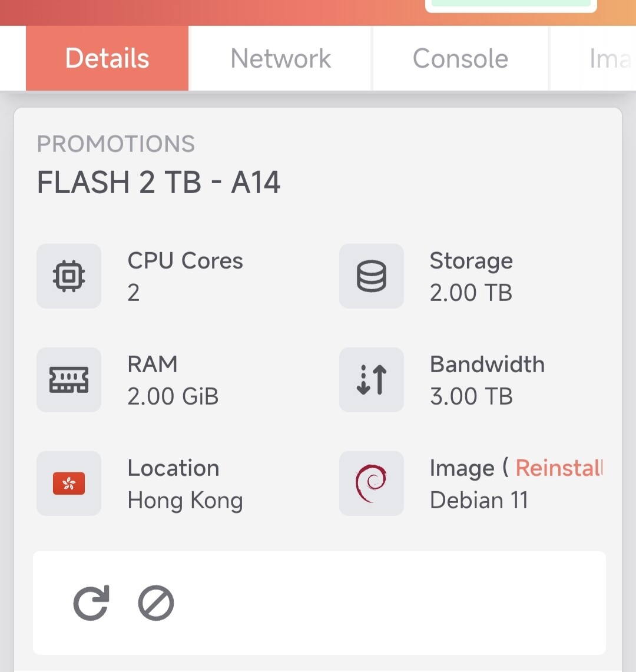Image resolution: width=636 pixels, height=672 pixels.
Task: Click the Hong Kong location text
Action: [185, 501]
